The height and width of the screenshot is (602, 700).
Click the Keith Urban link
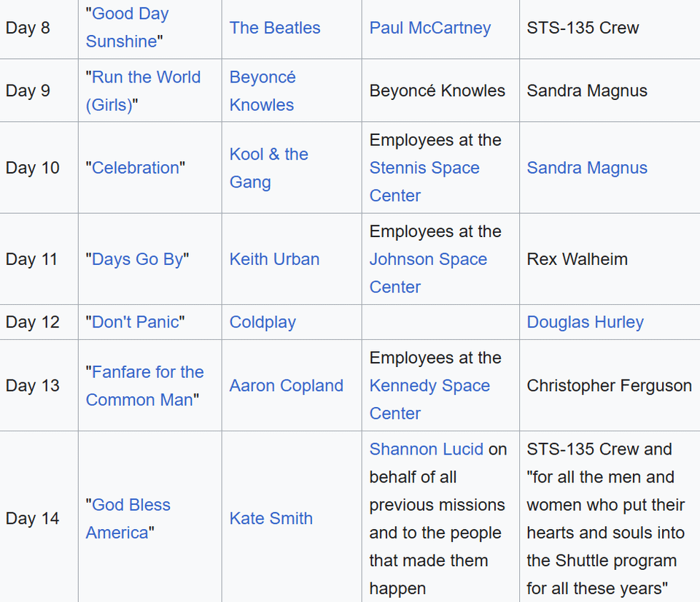click(274, 259)
